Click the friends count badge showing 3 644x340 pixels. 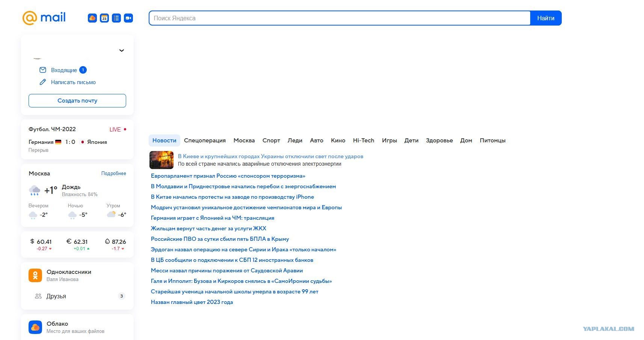[121, 296]
